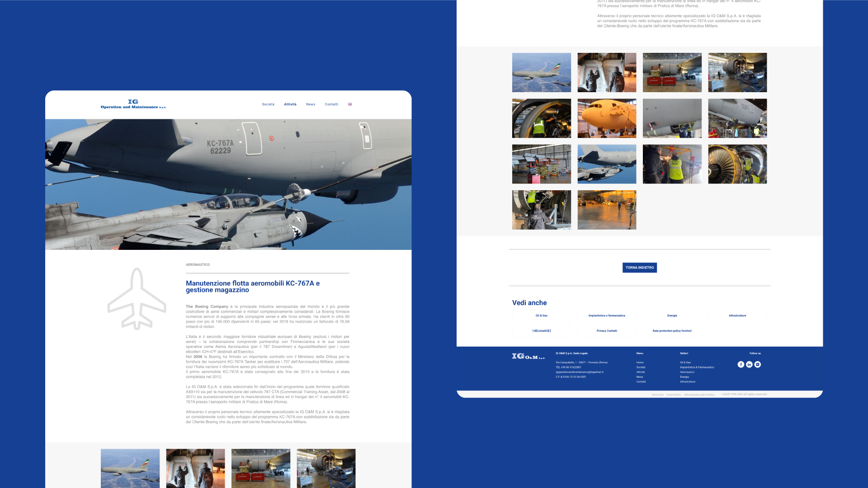Screen dimensions: 868x488
Task: Click the Term of use bottom link
Action: 657,394
